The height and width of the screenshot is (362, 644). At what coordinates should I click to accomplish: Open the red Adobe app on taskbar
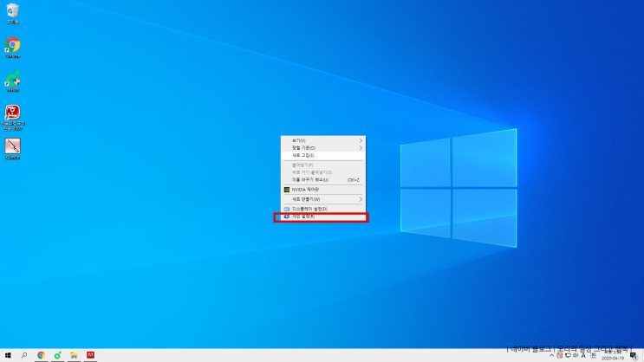pos(90,355)
